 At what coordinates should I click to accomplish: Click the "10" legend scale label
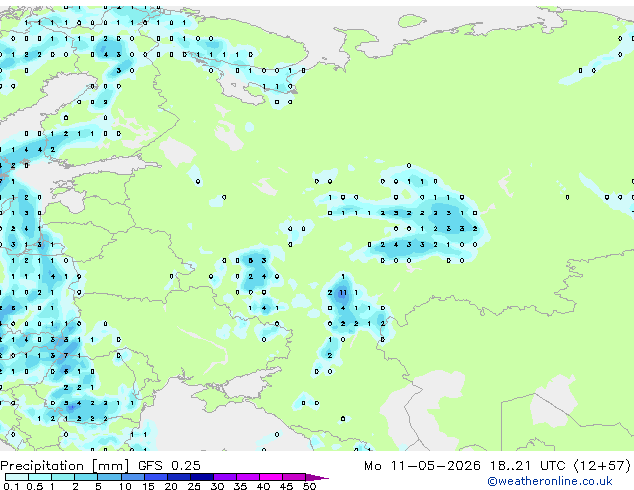click(125, 486)
